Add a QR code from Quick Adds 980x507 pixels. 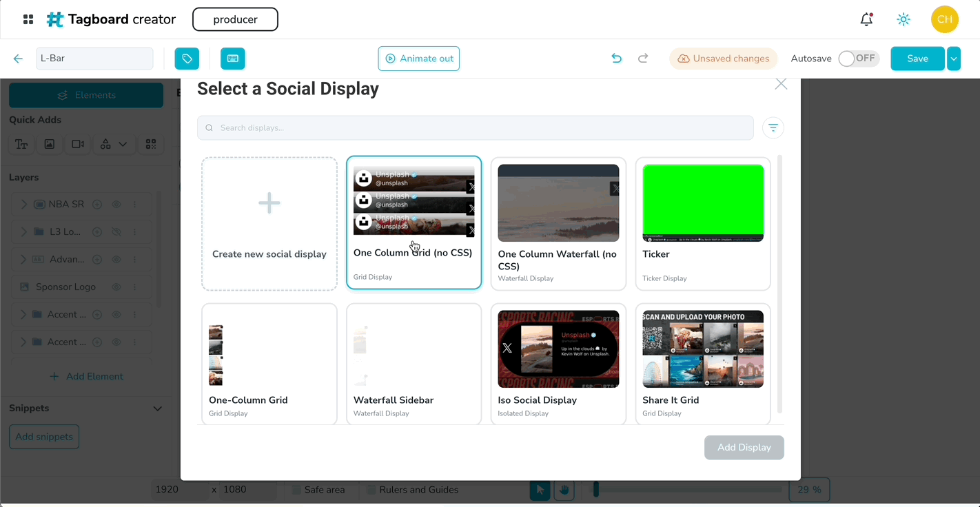[x=150, y=144]
